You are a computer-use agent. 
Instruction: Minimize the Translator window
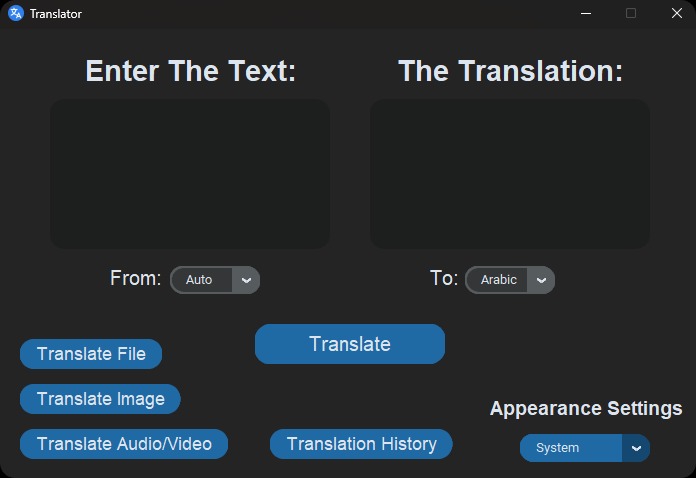pyautogui.click(x=586, y=13)
